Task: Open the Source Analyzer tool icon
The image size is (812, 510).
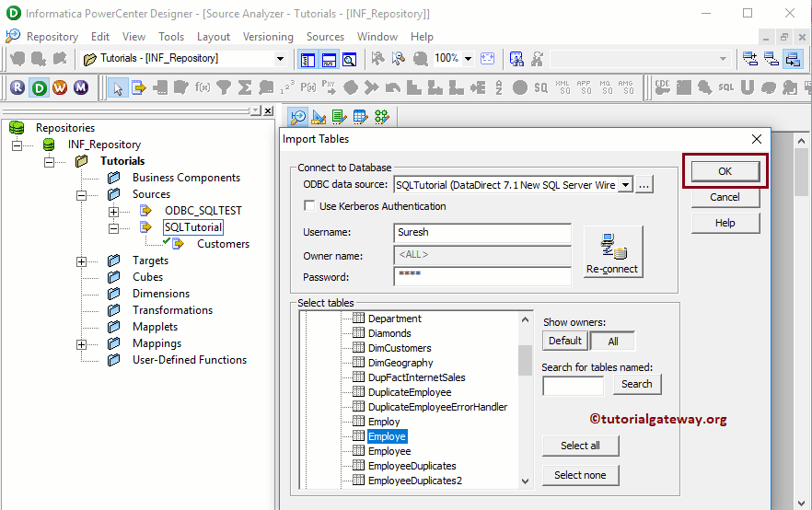Action: (x=297, y=117)
